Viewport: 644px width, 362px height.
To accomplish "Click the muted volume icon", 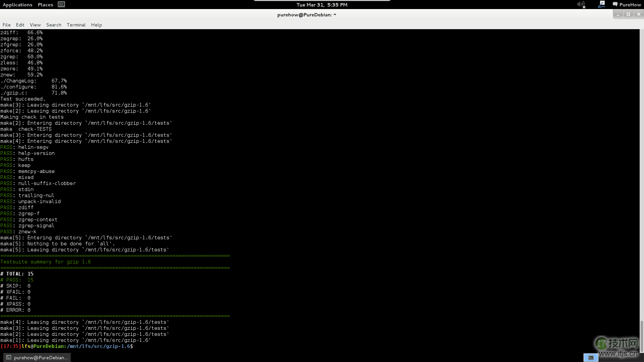I will (581, 5).
